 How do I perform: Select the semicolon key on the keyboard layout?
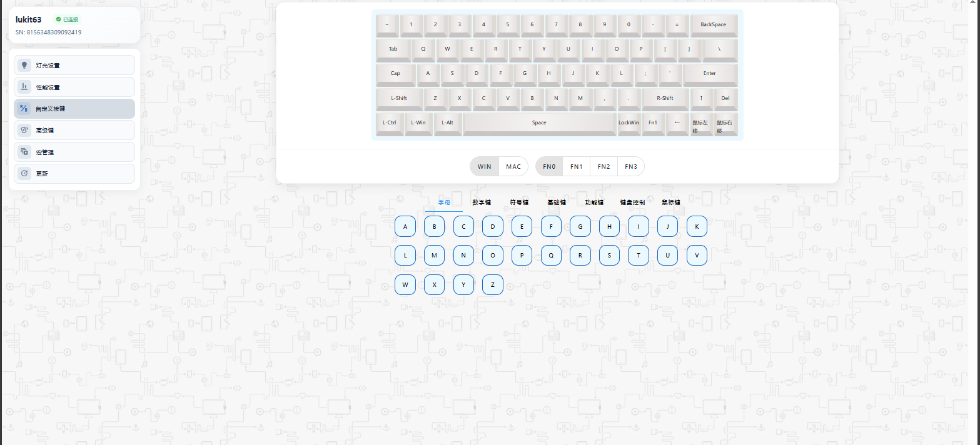coord(645,74)
